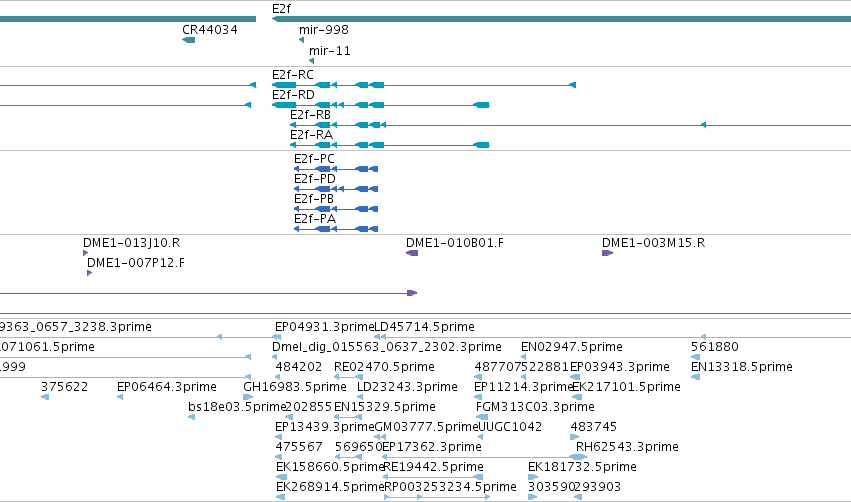Select EP03943.3prime EST label
851x502 pixels.
tap(620, 367)
